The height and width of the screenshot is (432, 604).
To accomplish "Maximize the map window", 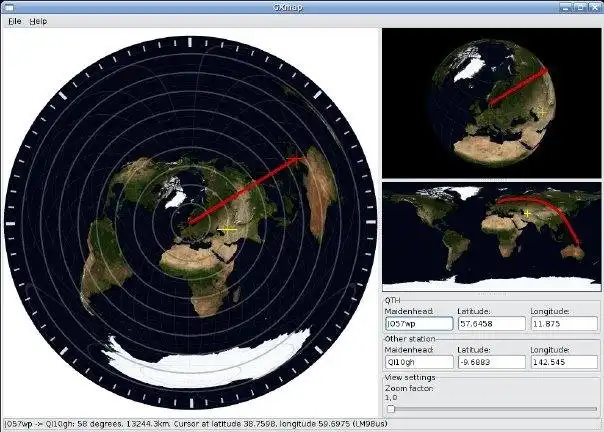I will 580,7.
